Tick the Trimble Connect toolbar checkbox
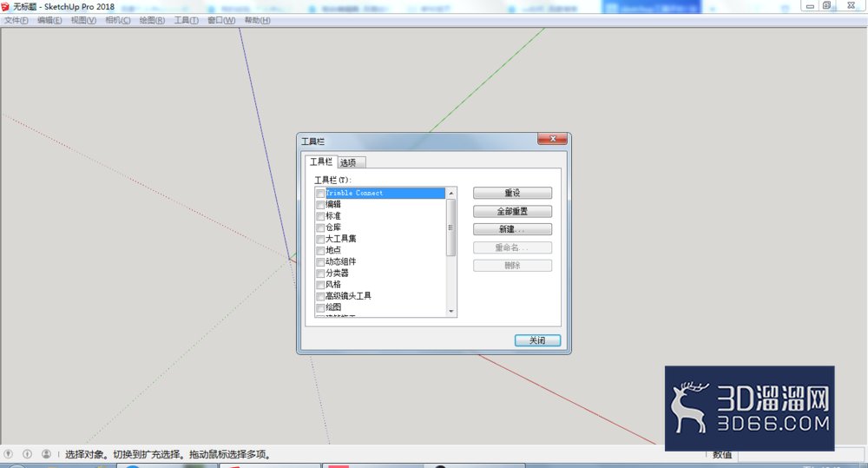This screenshot has height=468, width=868. (x=320, y=194)
